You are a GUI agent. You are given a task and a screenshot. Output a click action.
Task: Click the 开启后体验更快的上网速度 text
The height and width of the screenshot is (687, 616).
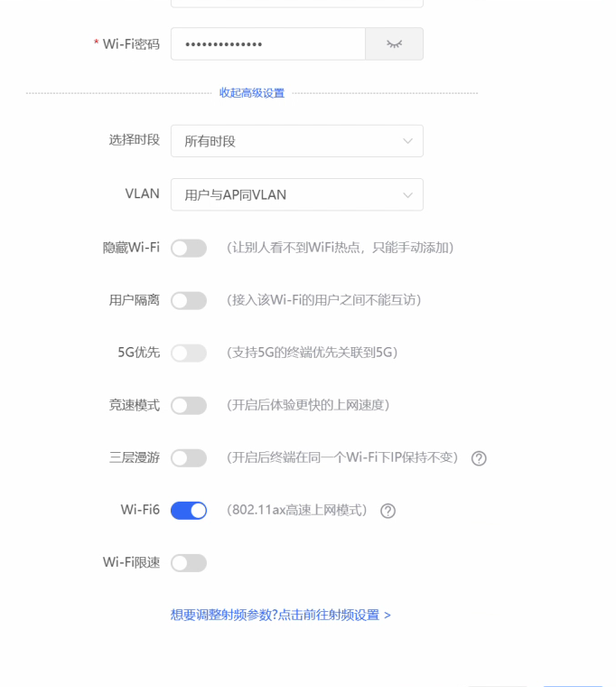point(308,405)
